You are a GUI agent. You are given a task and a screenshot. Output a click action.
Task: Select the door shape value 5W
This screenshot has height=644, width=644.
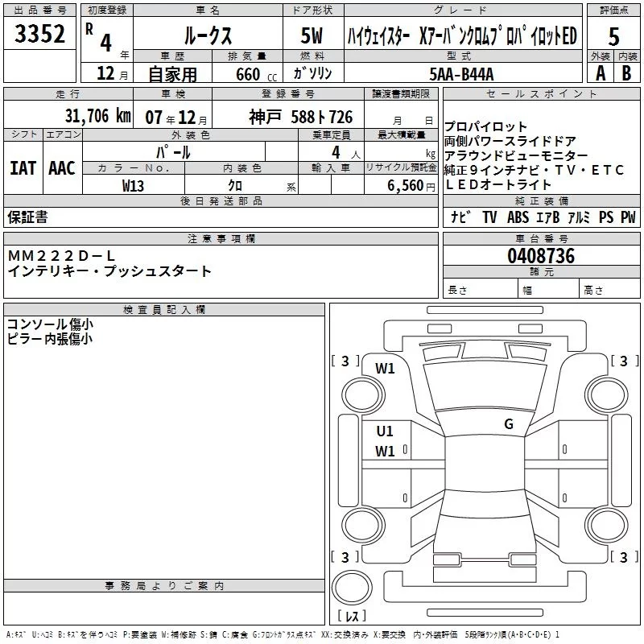point(312,35)
